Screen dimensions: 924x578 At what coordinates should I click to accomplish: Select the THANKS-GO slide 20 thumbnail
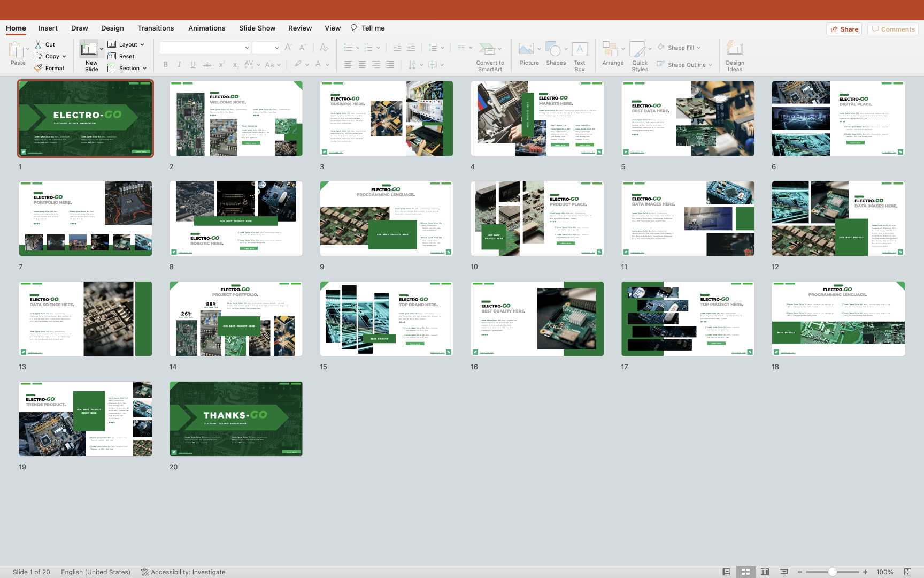236,419
